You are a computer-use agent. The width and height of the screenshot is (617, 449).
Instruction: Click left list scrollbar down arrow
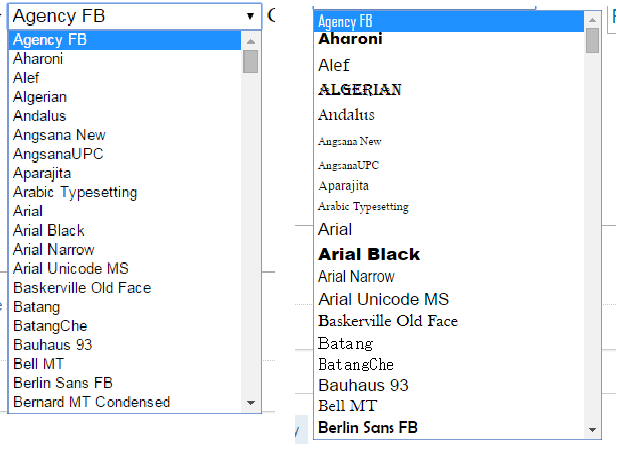click(251, 402)
